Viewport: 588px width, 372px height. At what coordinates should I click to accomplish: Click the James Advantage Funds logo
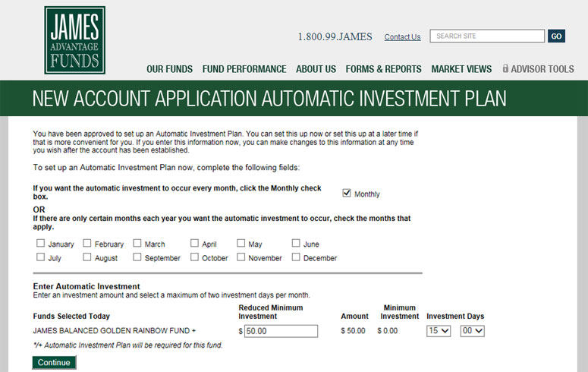pos(74,40)
